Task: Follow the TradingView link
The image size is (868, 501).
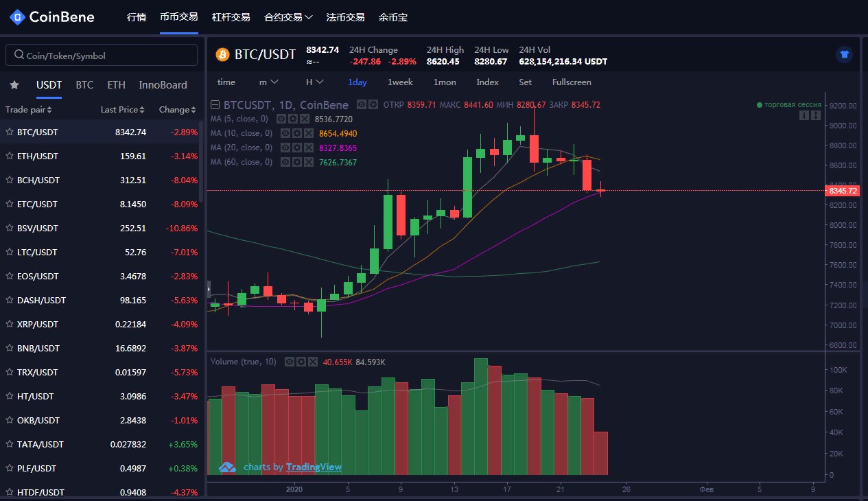Action: coord(314,467)
